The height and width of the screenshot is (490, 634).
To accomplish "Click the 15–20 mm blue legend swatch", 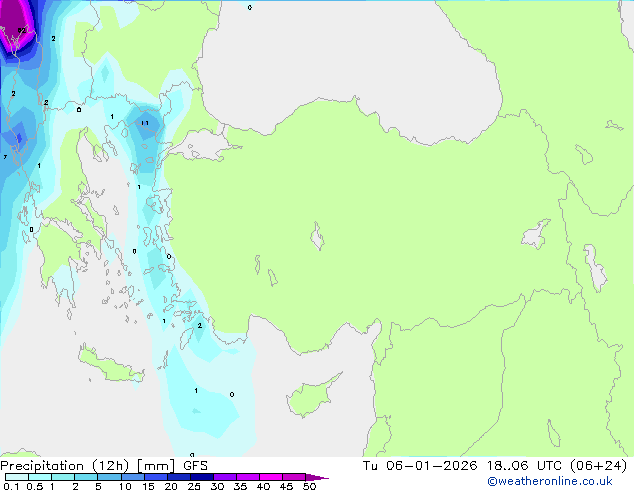I will (x=156, y=477).
